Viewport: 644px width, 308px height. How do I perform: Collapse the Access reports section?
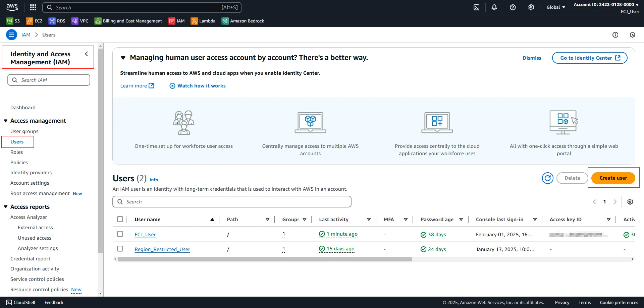[6, 207]
